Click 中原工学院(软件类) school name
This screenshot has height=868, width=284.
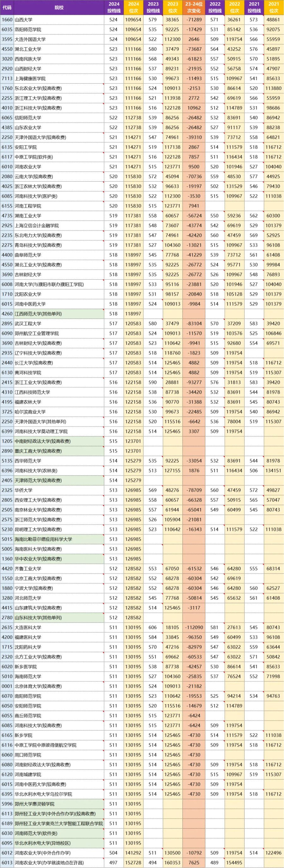[59, 157]
